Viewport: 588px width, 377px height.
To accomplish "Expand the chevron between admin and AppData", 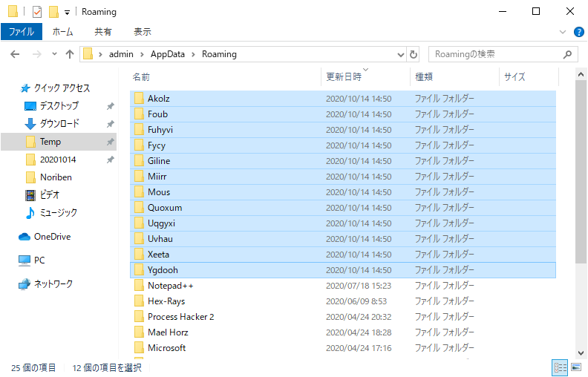I will coord(142,55).
